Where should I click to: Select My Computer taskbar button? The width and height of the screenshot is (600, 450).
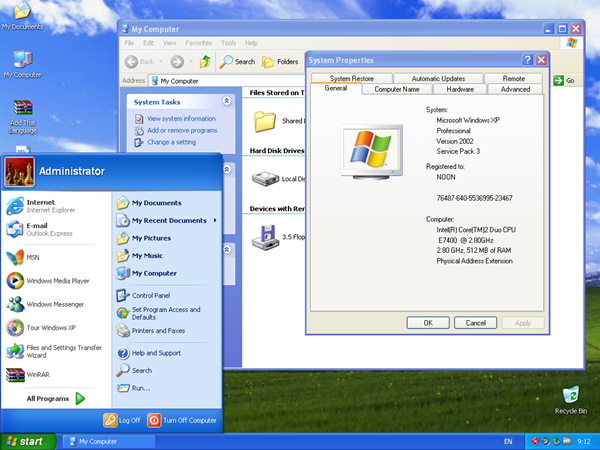109,442
